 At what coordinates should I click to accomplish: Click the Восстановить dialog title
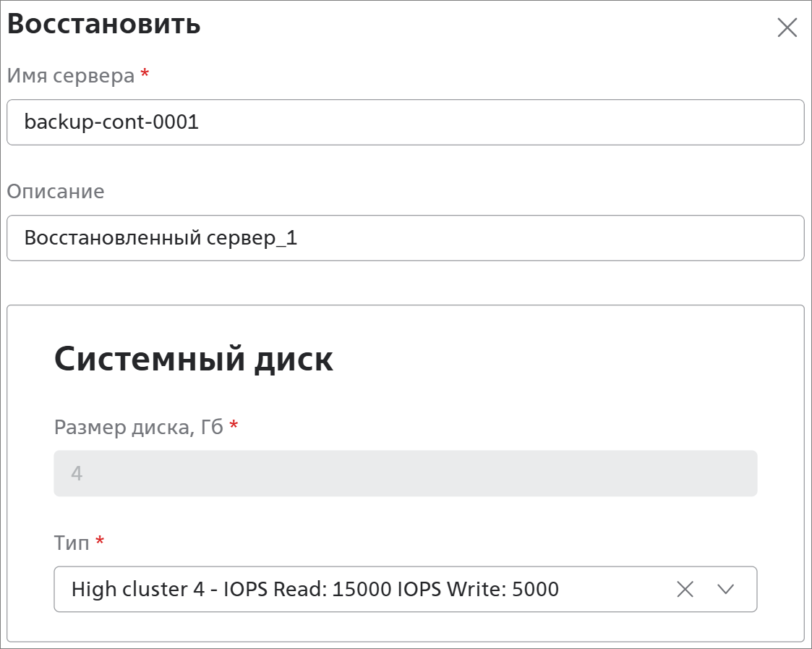pyautogui.click(x=104, y=24)
